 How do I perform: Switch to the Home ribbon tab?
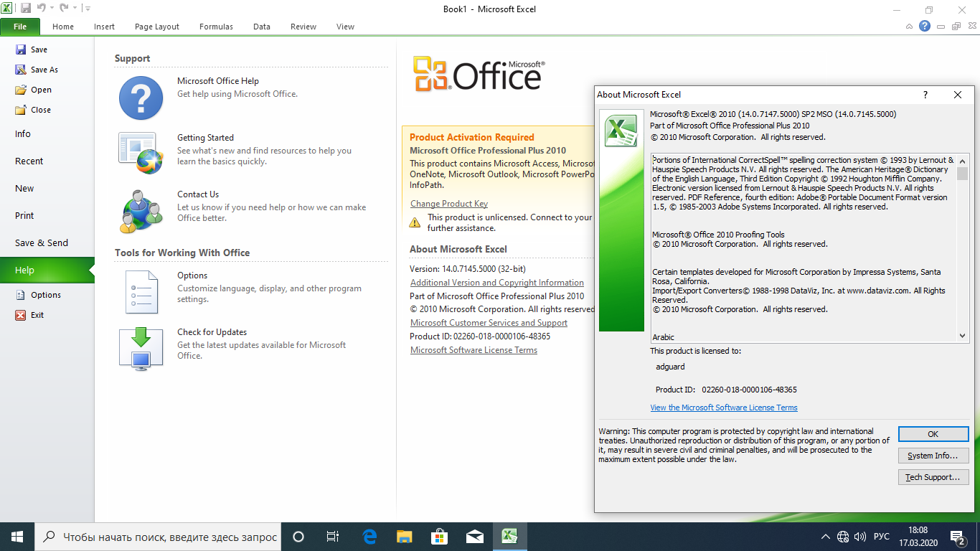click(63, 27)
